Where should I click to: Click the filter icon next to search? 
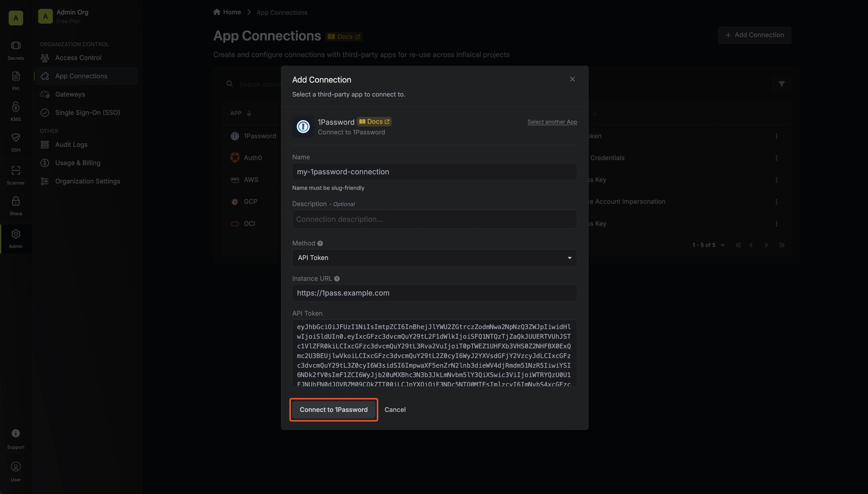click(x=782, y=84)
